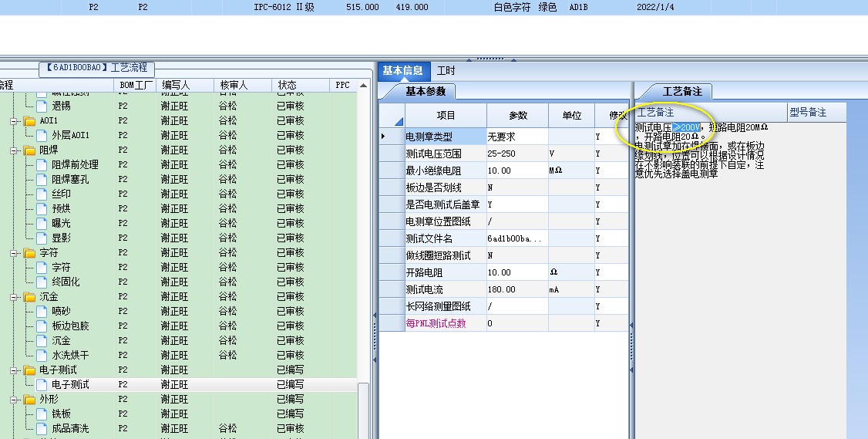The height and width of the screenshot is (439, 868).
Task: Click the document icon beside 成品清洗
Action: point(42,429)
